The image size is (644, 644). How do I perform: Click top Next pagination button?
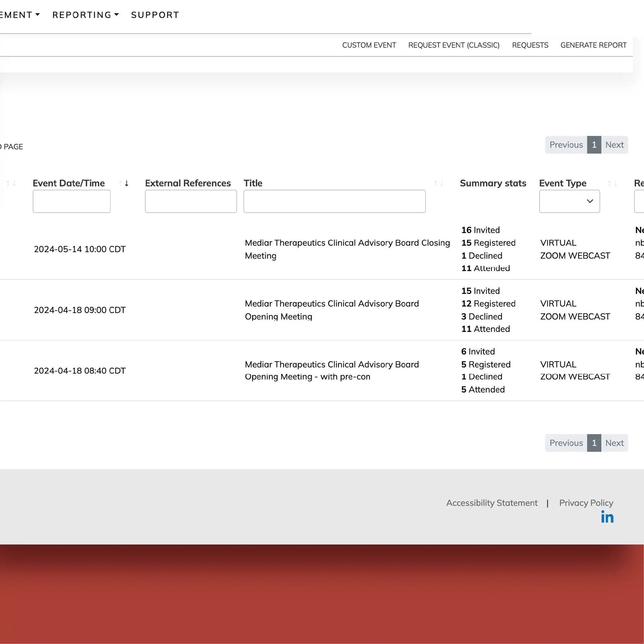pyautogui.click(x=614, y=145)
